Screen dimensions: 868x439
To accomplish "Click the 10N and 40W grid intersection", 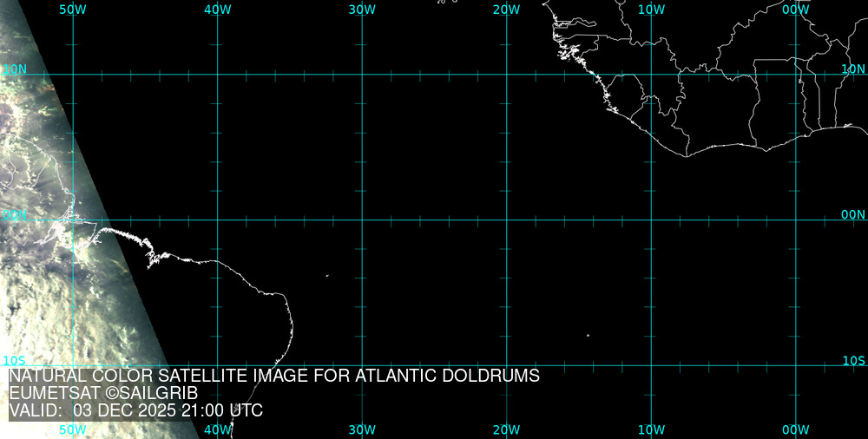I will [x=217, y=75].
